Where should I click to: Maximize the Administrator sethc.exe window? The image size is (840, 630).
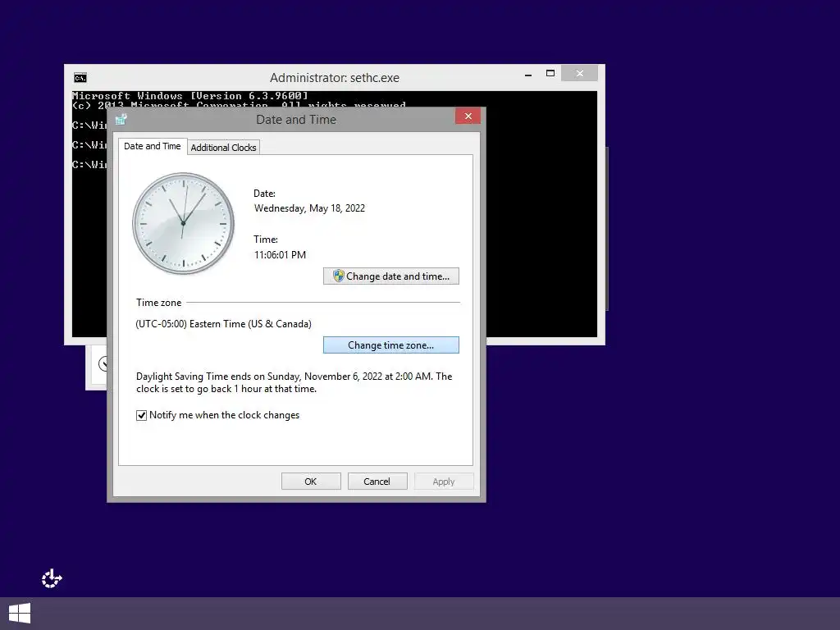[x=550, y=73]
